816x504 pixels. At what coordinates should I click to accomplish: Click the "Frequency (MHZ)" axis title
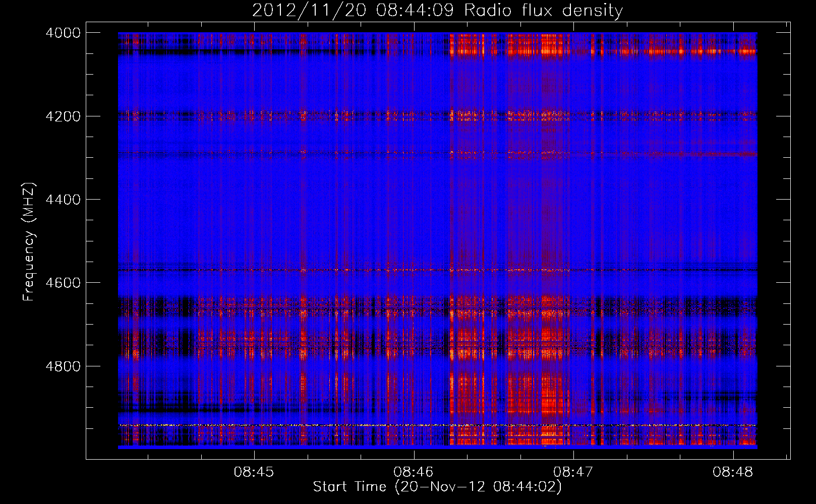click(x=29, y=241)
